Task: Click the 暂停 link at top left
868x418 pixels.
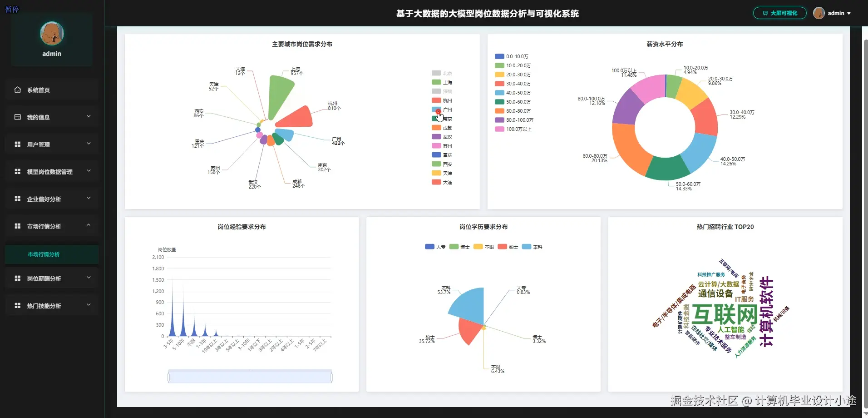Action: click(12, 9)
